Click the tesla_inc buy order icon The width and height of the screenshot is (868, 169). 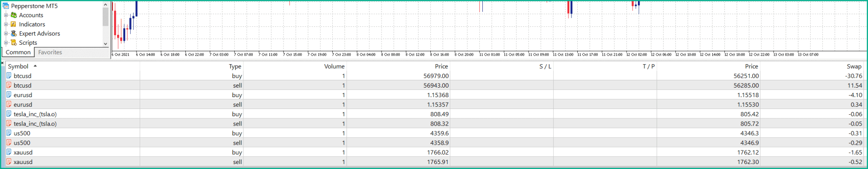(x=9, y=114)
